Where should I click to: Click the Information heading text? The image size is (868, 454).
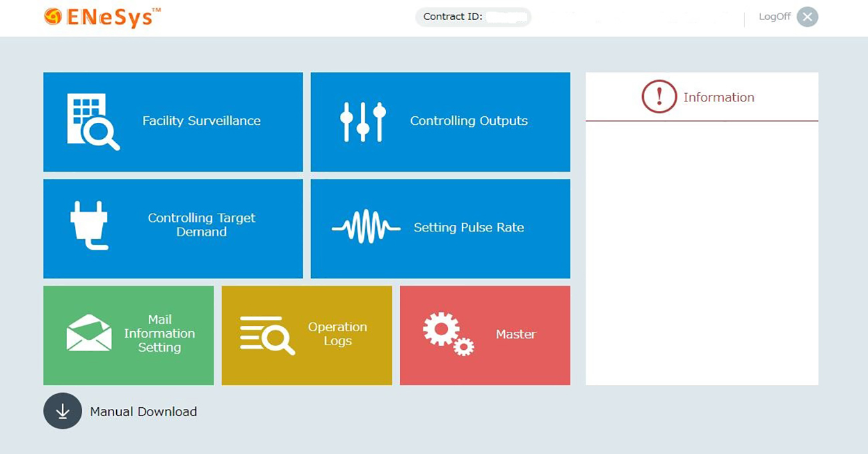[718, 97]
